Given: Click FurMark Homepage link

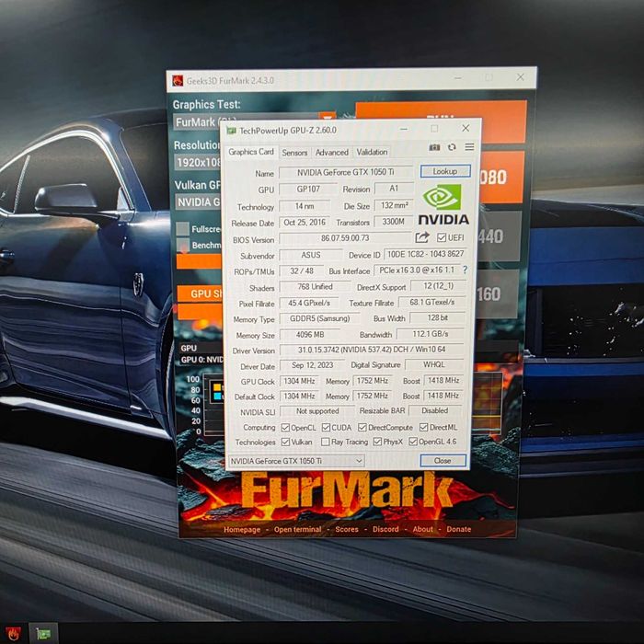Looking at the screenshot, I should (x=242, y=529).
